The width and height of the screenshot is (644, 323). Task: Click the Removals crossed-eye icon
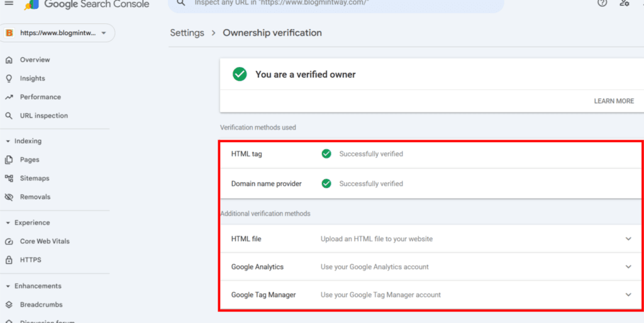coord(9,197)
